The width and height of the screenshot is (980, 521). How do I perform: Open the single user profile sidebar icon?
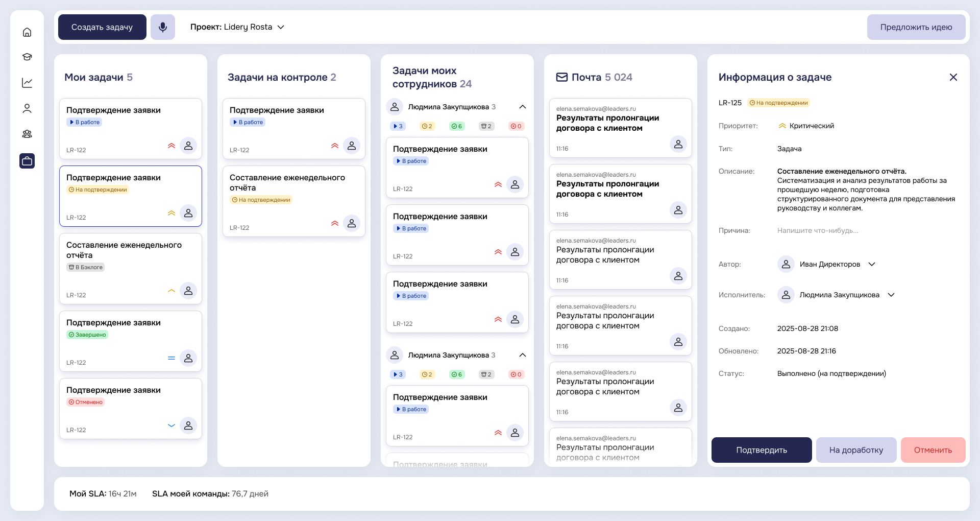click(x=27, y=108)
